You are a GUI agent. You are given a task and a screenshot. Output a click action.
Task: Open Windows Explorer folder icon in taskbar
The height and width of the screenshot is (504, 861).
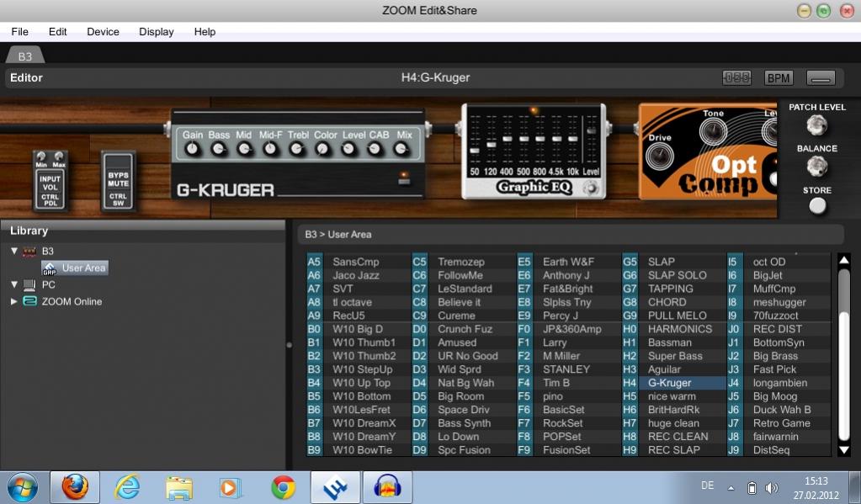(x=178, y=487)
